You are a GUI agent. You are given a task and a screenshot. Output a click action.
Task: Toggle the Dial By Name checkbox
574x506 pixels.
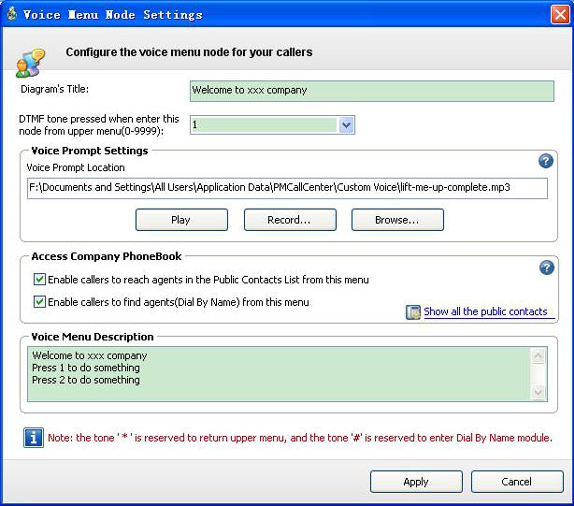pyautogui.click(x=40, y=302)
